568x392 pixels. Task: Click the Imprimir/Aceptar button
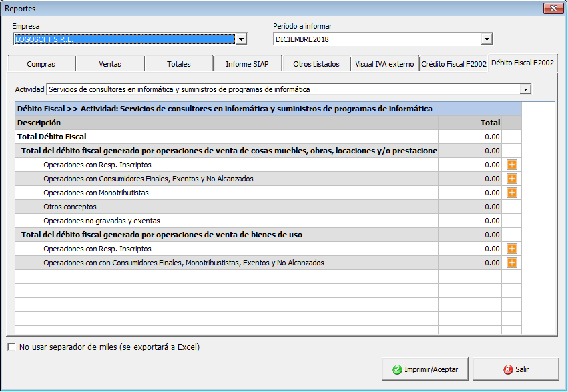(424, 369)
